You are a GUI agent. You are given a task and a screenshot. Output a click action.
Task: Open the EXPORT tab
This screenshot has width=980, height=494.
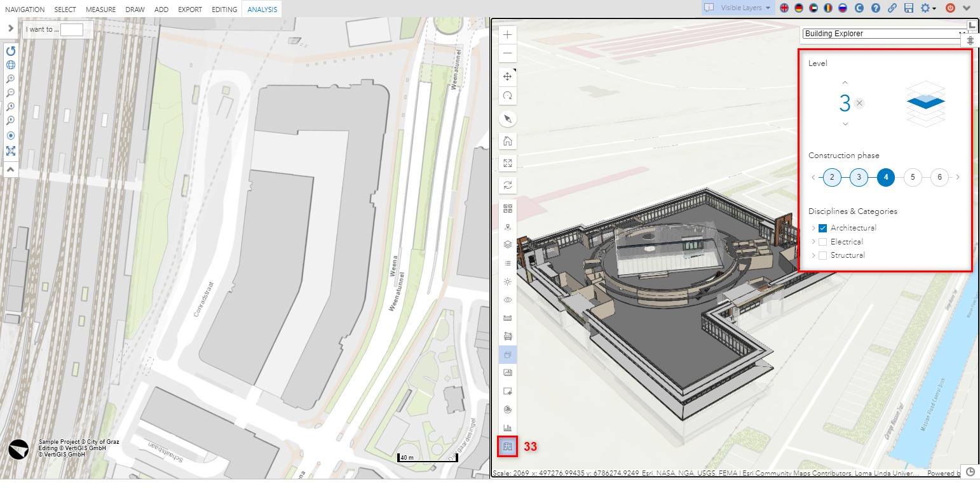190,10
